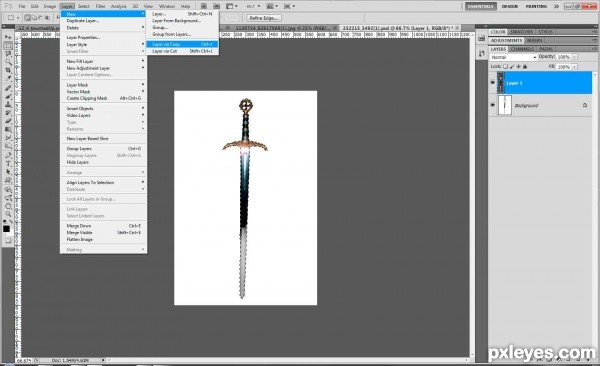
Task: Select the Eraser tool
Action: 8,121
